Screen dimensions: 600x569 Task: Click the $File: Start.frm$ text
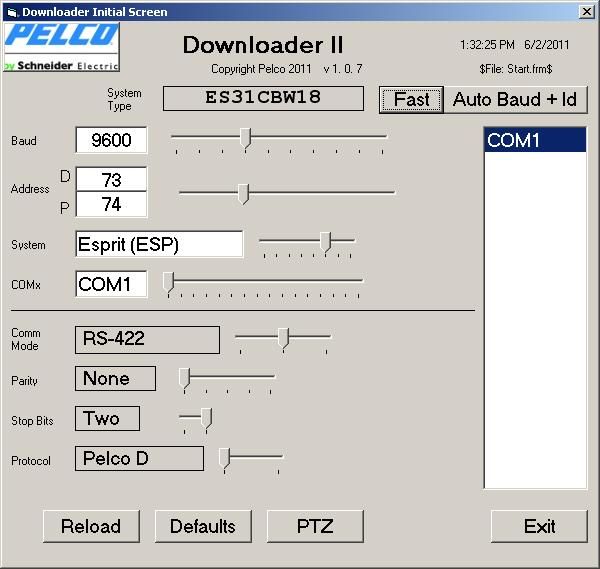point(515,69)
